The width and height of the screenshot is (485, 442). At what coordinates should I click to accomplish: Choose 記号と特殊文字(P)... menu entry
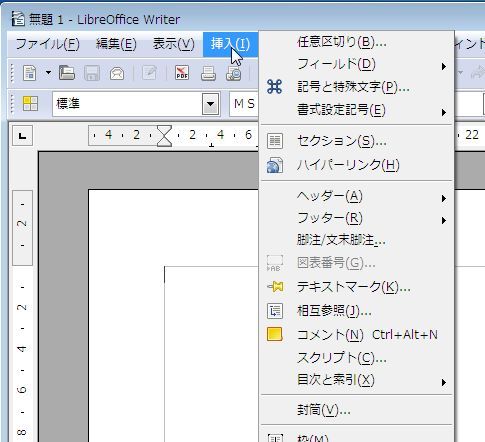pos(357,87)
